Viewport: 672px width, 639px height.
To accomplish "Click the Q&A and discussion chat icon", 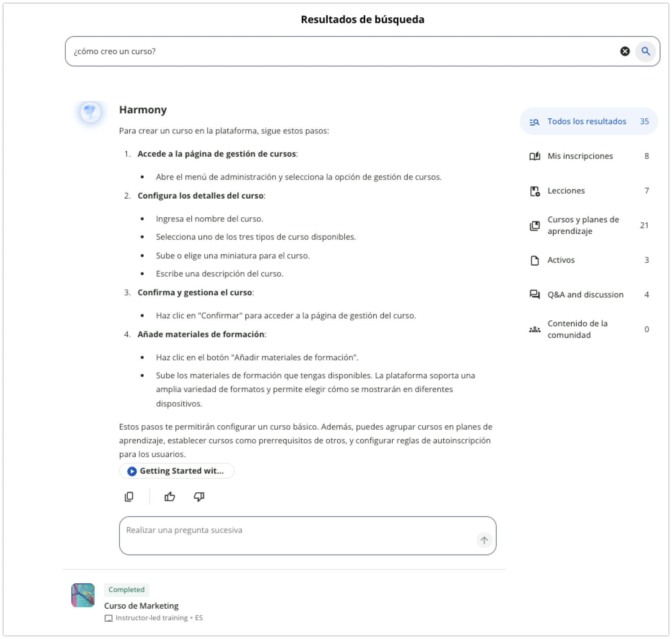I will coord(534,295).
